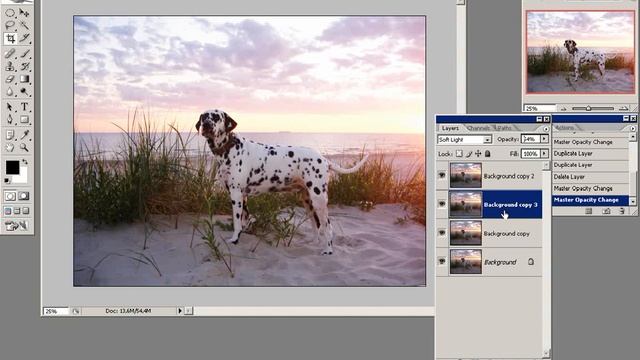This screenshot has width=640, height=360.
Task: Select the Brush tool
Action: [24, 53]
